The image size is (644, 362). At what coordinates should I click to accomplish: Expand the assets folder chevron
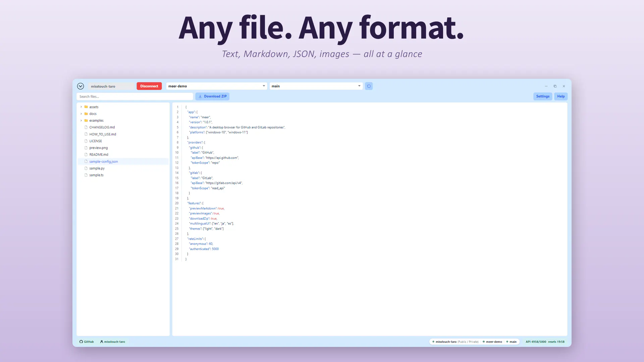(x=81, y=107)
